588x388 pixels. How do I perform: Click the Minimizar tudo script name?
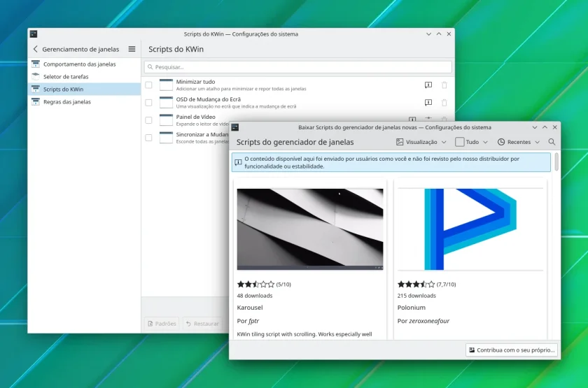point(195,82)
